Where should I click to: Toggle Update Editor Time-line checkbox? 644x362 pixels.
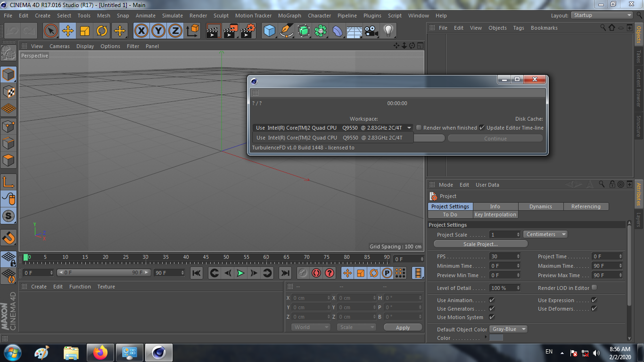pos(482,128)
